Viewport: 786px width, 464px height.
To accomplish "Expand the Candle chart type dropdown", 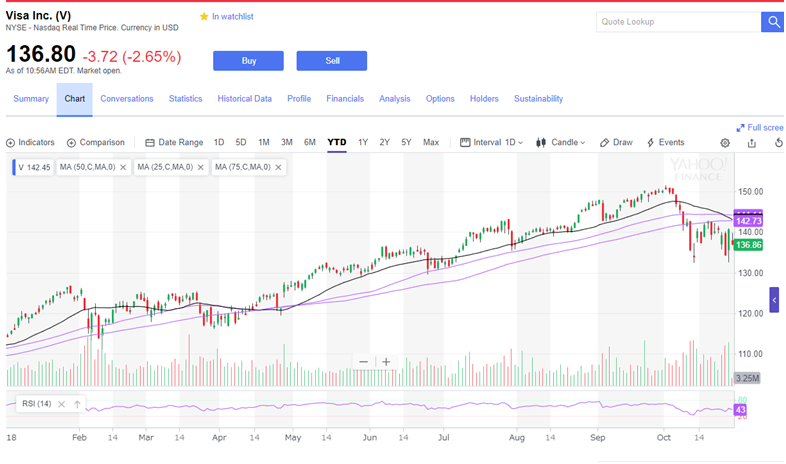I will [x=560, y=142].
